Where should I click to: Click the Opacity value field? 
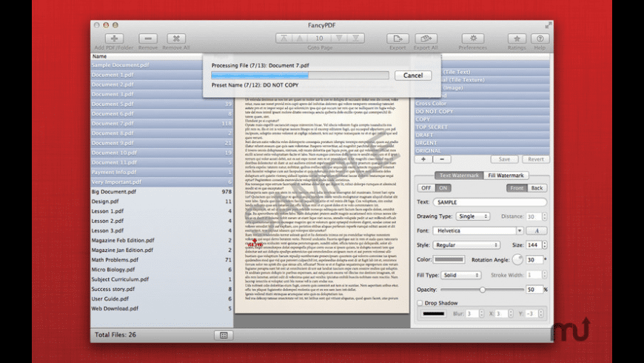534,290
